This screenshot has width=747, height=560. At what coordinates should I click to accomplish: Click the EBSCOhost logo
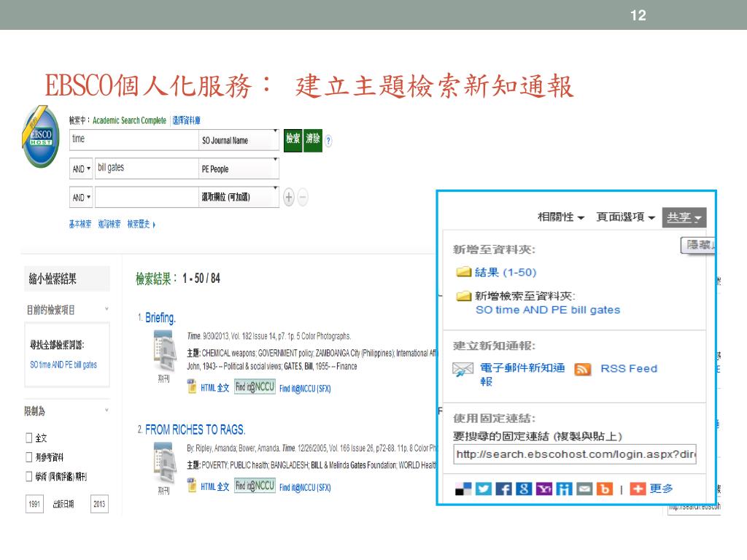tap(41, 136)
